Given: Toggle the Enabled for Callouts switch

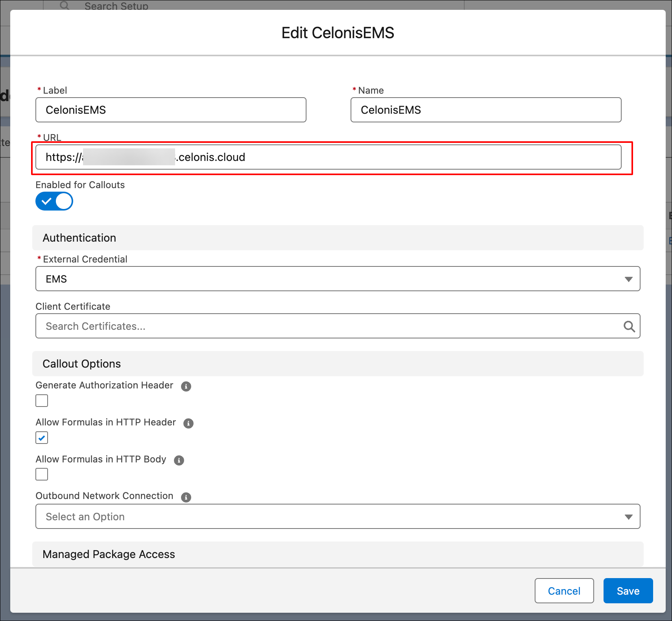Looking at the screenshot, I should click(x=54, y=201).
